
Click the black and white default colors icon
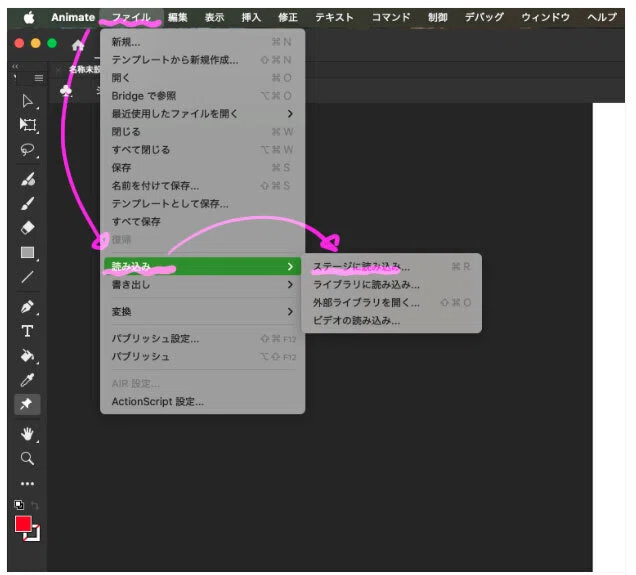click(19, 504)
